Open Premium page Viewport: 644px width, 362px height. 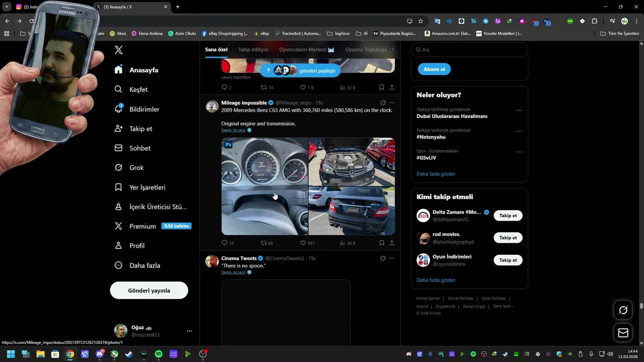pyautogui.click(x=152, y=226)
